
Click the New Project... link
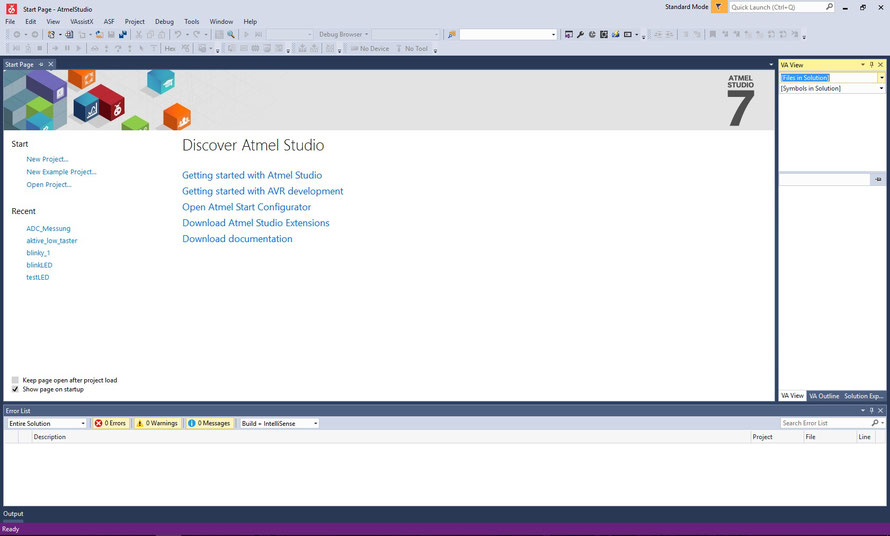tap(47, 159)
